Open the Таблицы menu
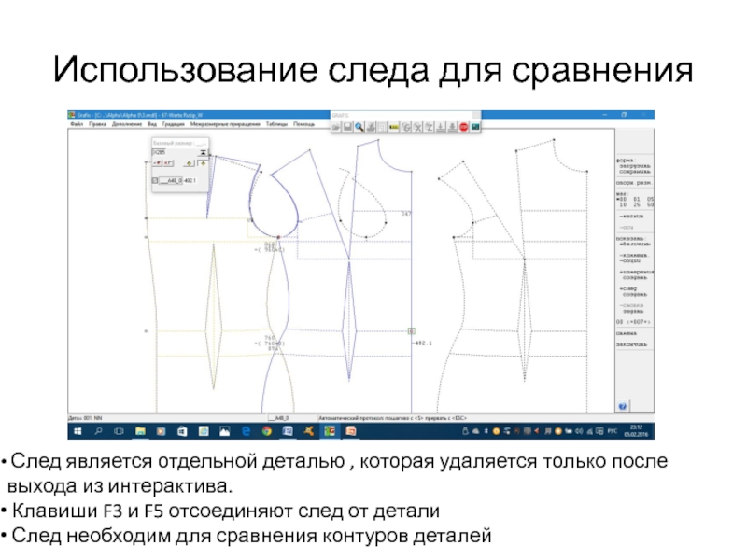Viewport: 747px width, 560px height. coord(276,123)
